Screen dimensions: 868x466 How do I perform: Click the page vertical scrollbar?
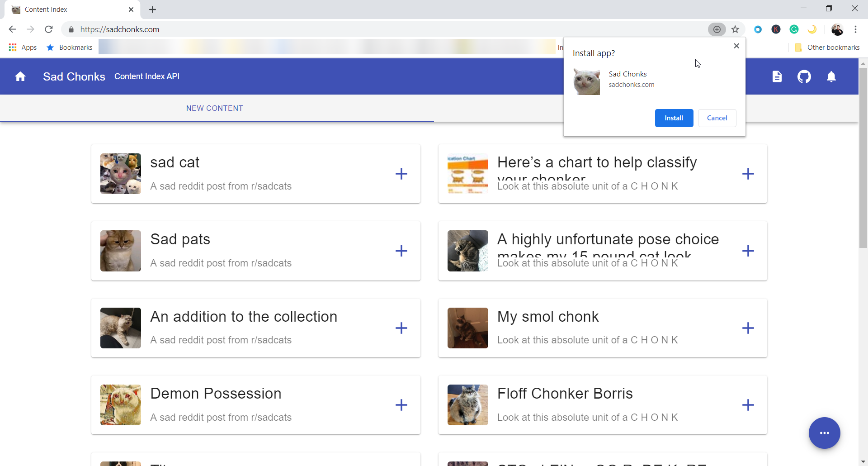(863, 158)
